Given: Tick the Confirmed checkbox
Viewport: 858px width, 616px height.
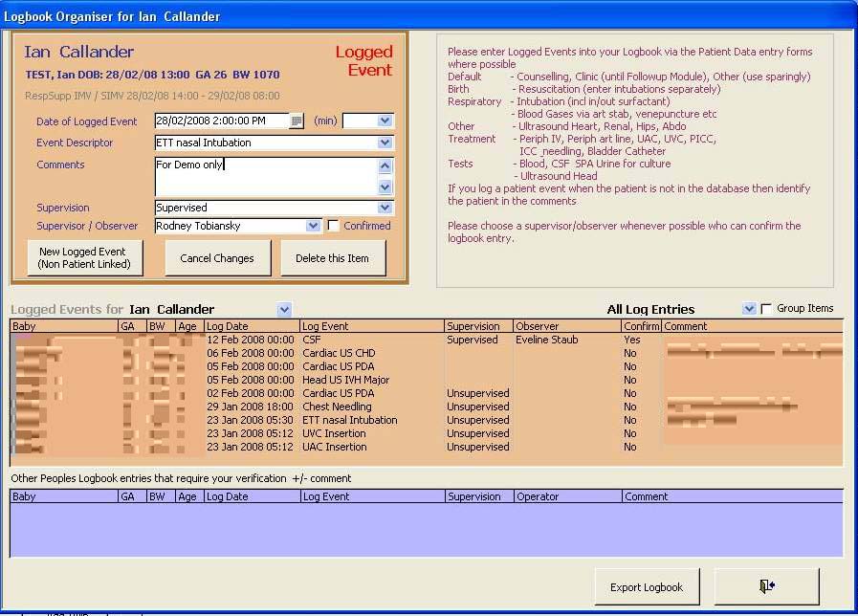Looking at the screenshot, I should pyautogui.click(x=333, y=226).
